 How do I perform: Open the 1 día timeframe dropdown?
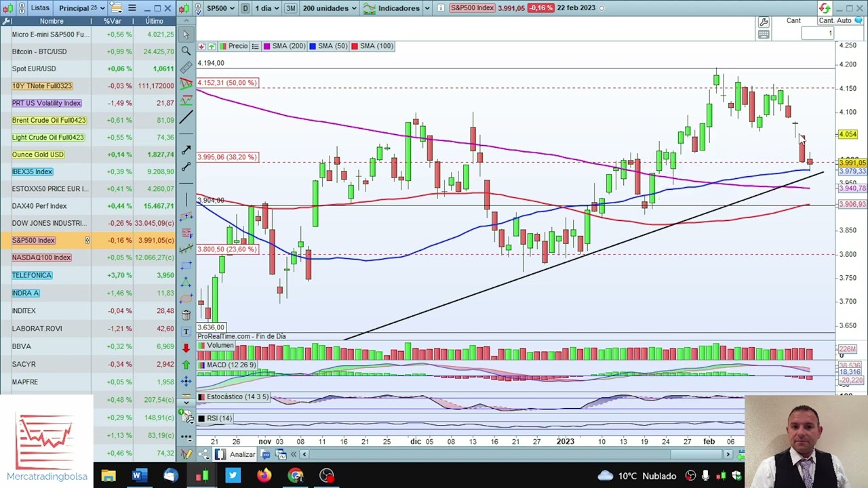[x=266, y=8]
